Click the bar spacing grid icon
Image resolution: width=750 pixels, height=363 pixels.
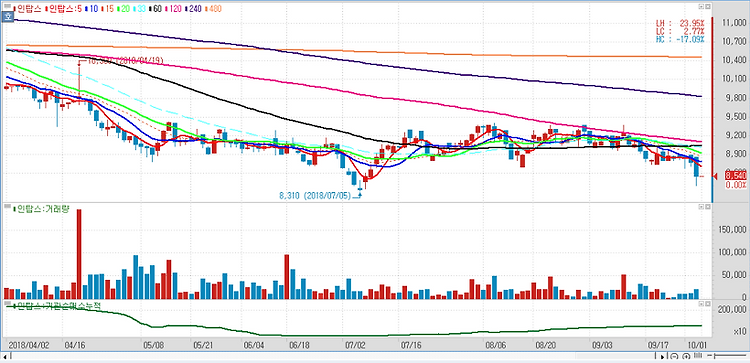(x=697, y=356)
